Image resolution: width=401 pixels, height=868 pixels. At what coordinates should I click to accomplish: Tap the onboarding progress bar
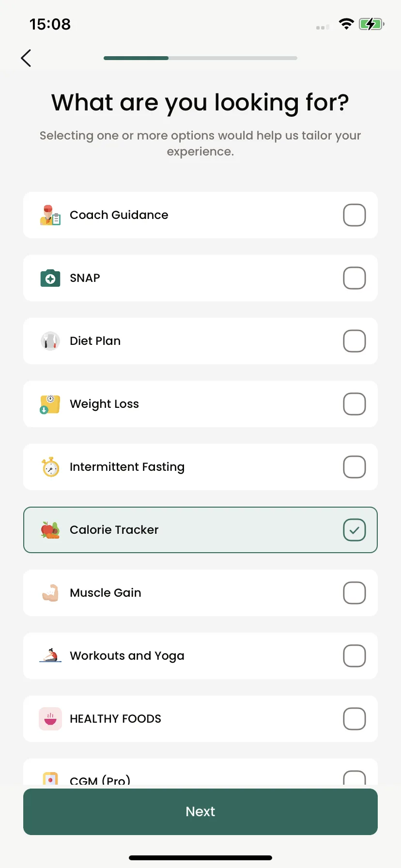[x=200, y=58]
